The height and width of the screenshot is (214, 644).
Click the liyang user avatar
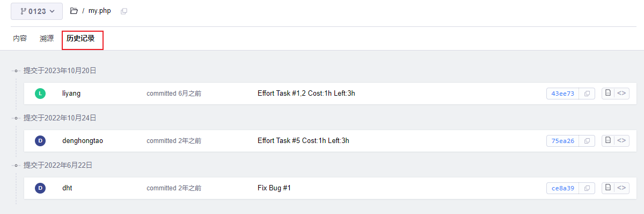(x=40, y=94)
